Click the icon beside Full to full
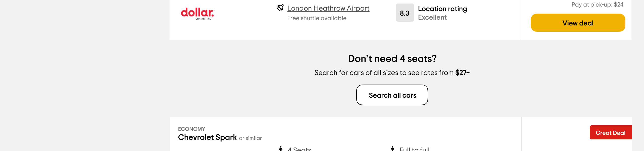This screenshot has height=151, width=644. pyautogui.click(x=392, y=149)
